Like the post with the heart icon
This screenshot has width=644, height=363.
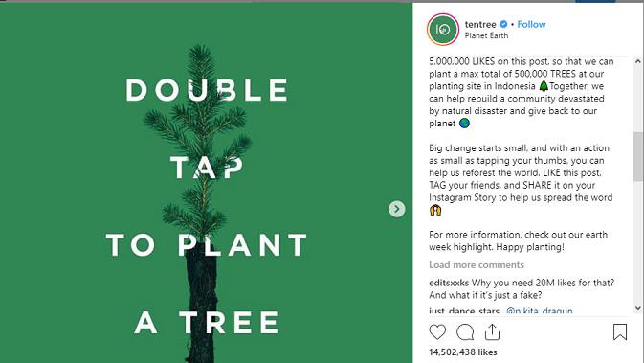pos(437,331)
